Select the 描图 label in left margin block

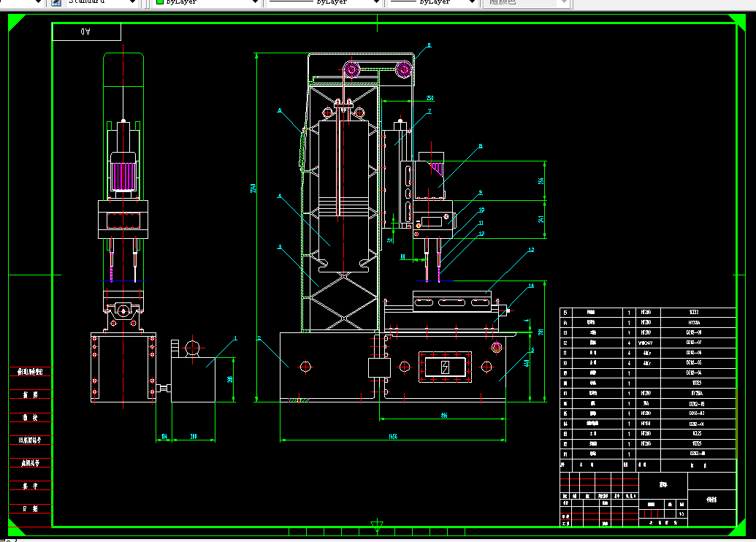click(30, 394)
